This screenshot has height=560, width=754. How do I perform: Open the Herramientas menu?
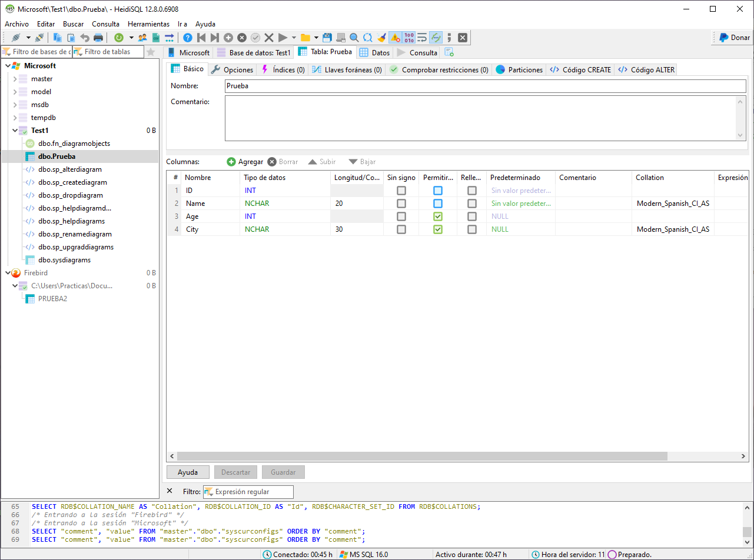tap(148, 24)
